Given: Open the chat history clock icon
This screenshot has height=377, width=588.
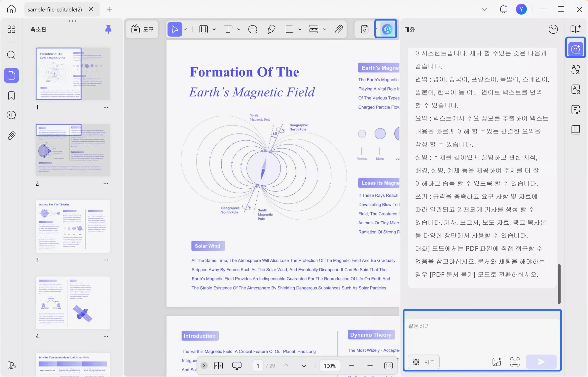Looking at the screenshot, I should [x=553, y=29].
